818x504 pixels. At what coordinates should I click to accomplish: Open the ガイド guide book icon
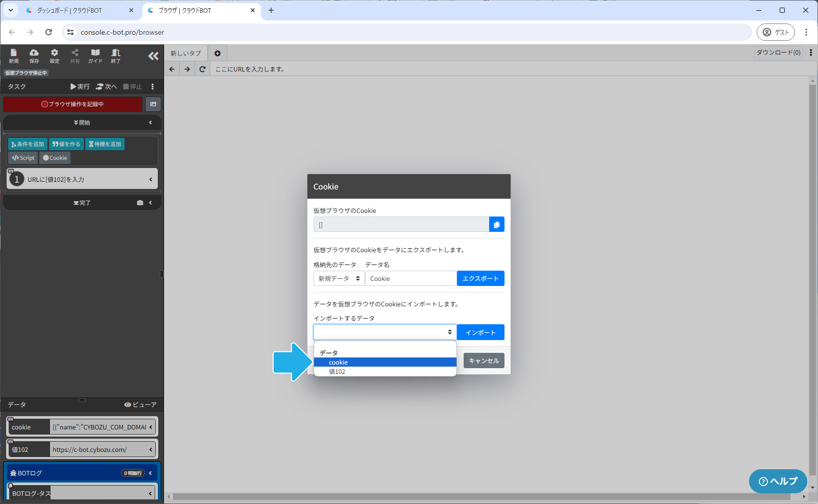[x=95, y=56]
